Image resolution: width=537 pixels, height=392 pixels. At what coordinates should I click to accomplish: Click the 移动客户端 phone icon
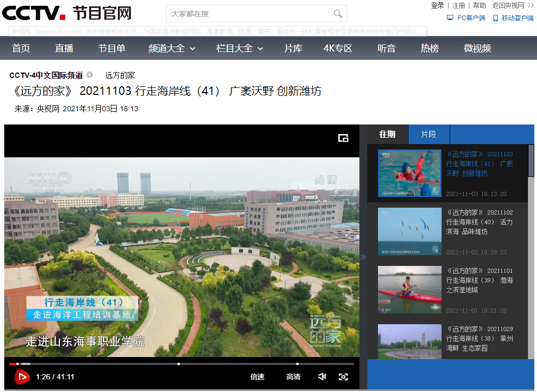click(x=496, y=18)
